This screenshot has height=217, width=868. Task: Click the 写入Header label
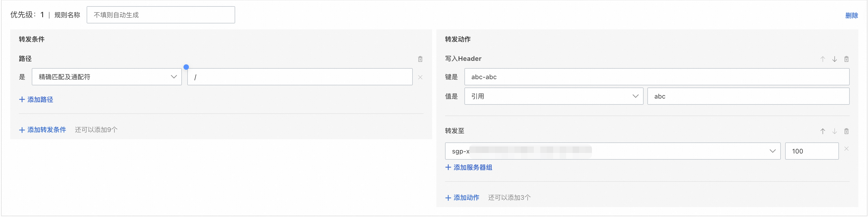(463, 59)
